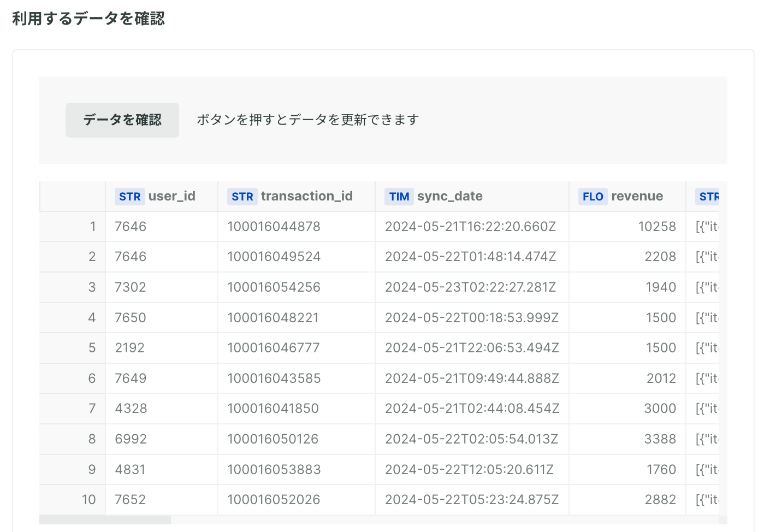Screen dimensions: 770x532
Task: Click revenue value 2882
Action: tap(660, 500)
